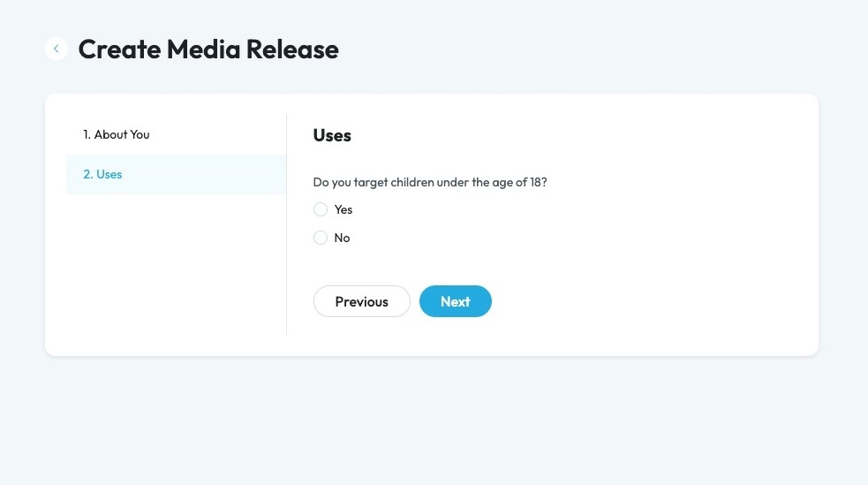Proceed to the next step with Next
868x485 pixels.
coord(455,301)
